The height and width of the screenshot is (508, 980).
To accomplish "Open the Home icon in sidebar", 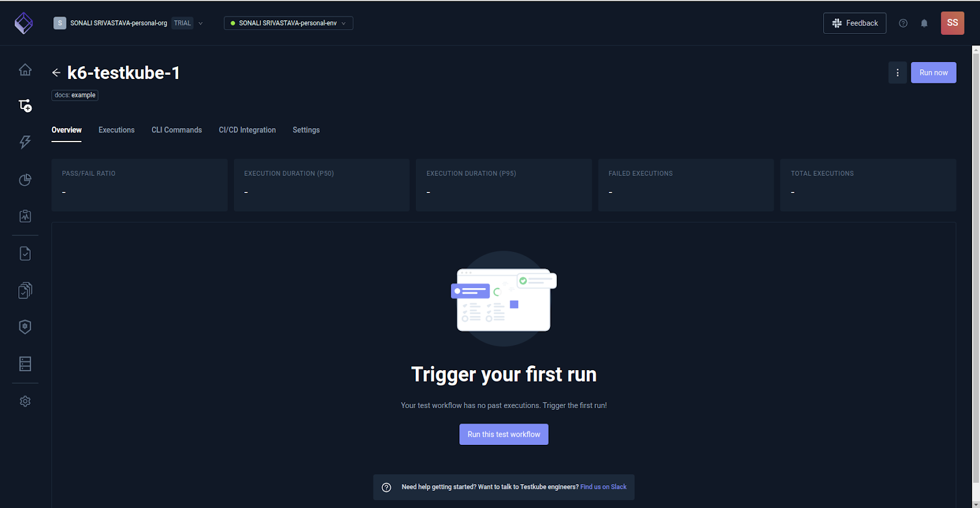I will click(25, 69).
